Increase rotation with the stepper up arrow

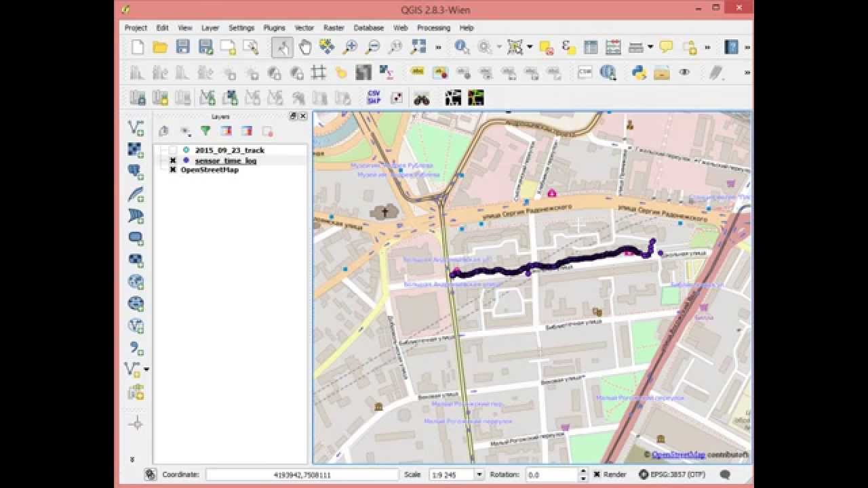(583, 472)
